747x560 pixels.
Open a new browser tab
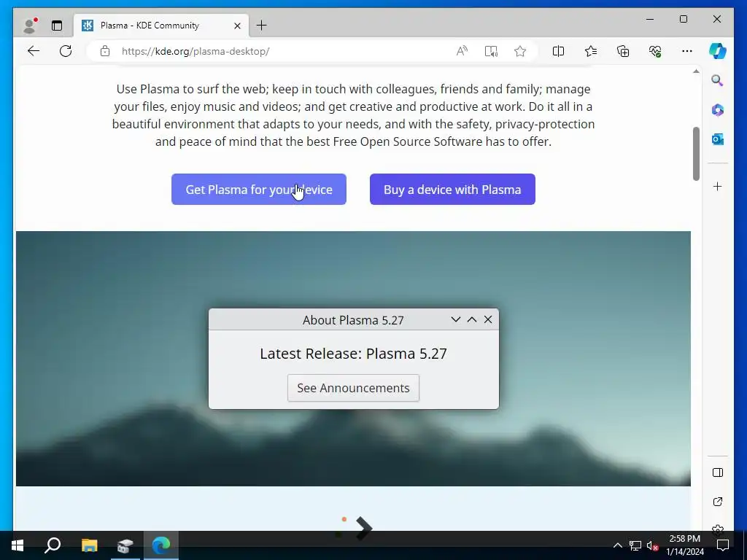(262, 26)
